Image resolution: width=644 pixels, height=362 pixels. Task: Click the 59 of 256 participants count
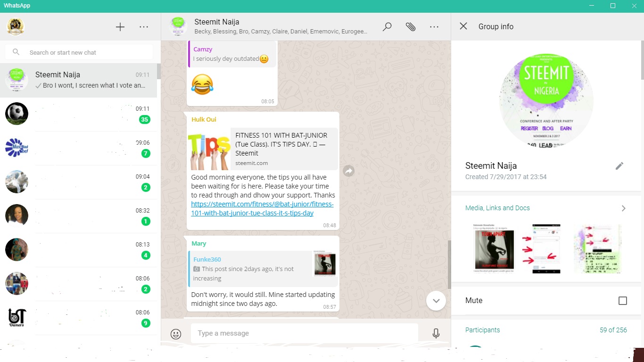(613, 330)
